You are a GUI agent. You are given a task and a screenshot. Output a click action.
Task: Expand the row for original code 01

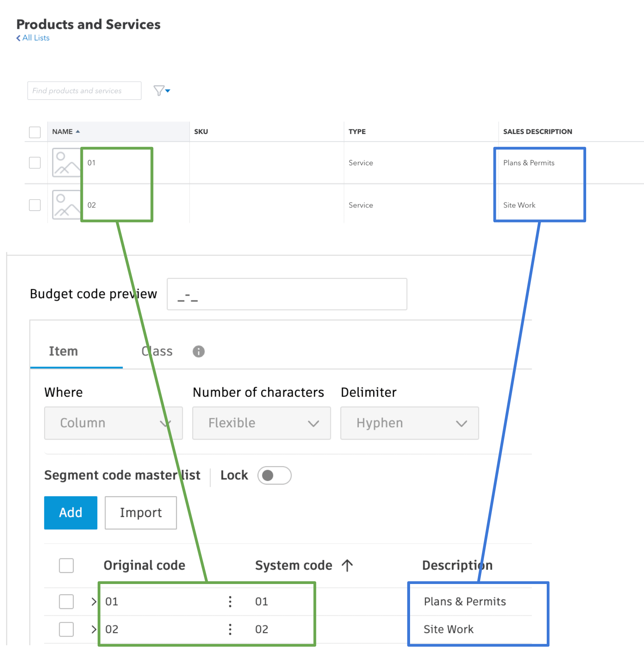tap(93, 602)
